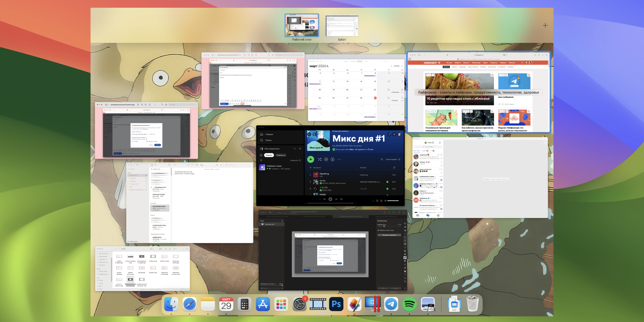Open Подкасты in Lifehacker top navigation
The height and width of the screenshot is (322, 644).
494,63
